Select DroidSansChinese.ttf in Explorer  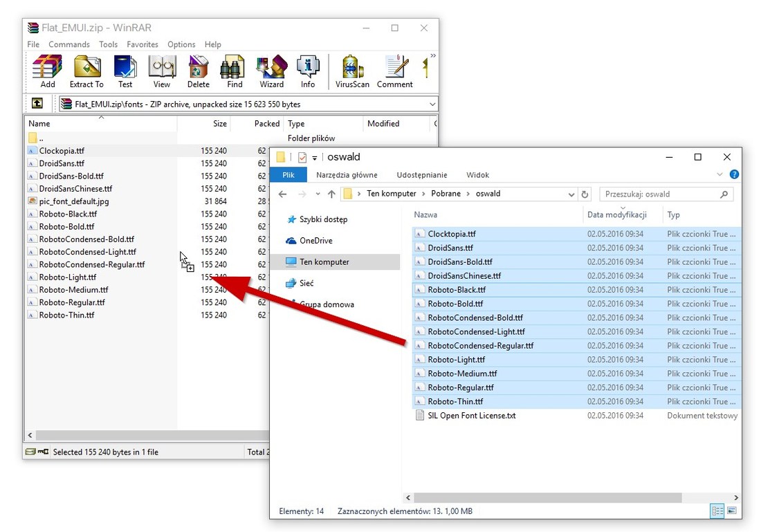pyautogui.click(x=464, y=276)
